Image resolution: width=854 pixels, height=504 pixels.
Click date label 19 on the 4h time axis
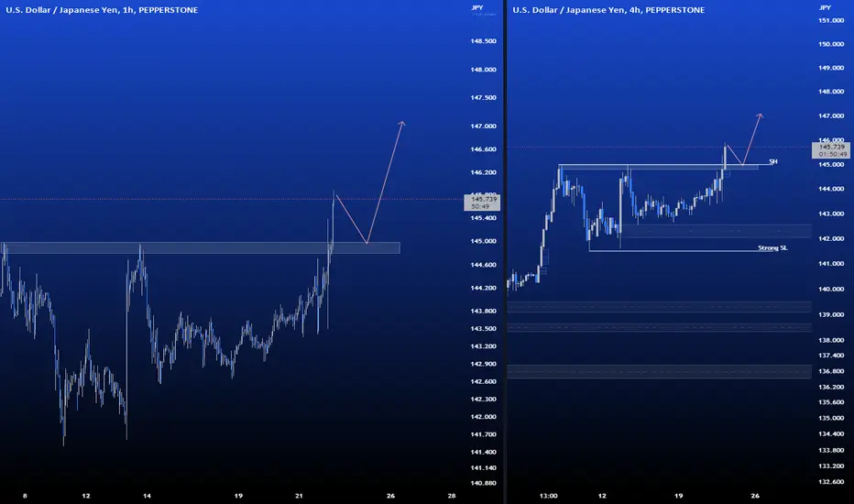point(678,496)
